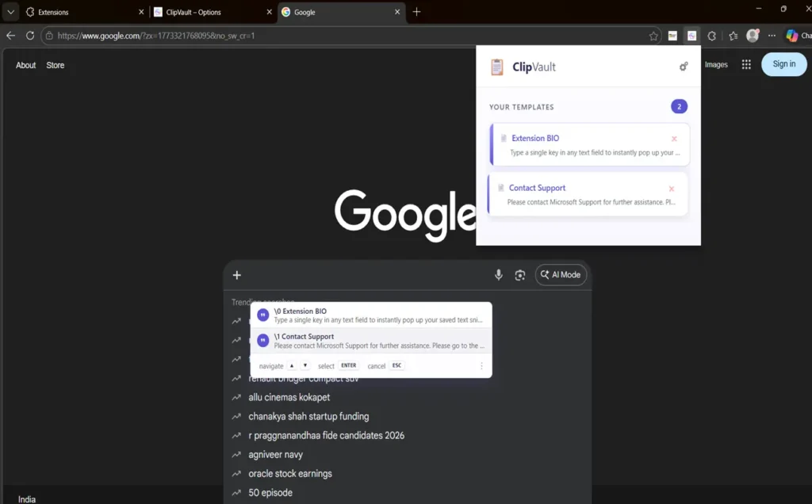
Task: Remove the Contact Support template
Action: coord(671,188)
